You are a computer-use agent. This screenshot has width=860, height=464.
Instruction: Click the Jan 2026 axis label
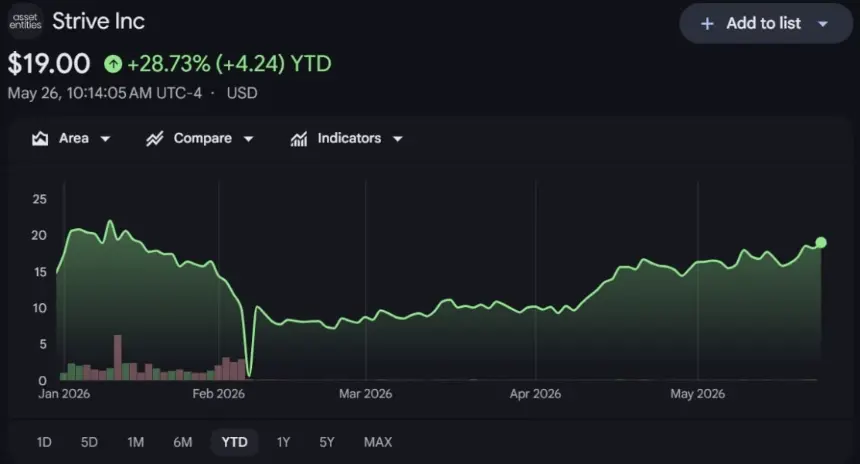pyautogui.click(x=64, y=394)
